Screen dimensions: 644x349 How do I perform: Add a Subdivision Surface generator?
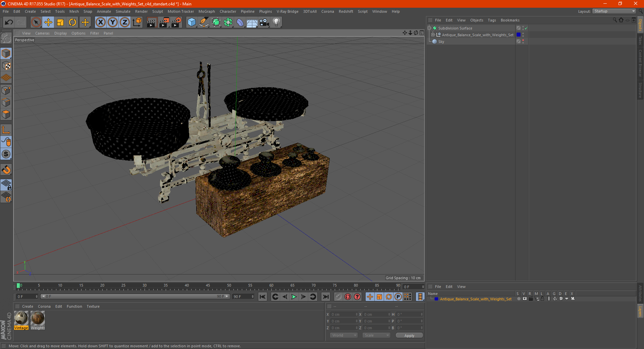tap(216, 22)
